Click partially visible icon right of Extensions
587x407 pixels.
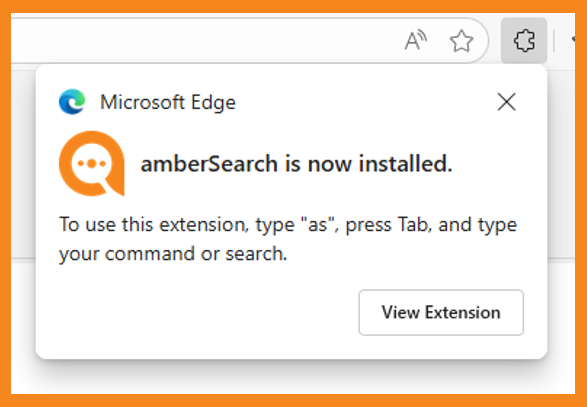[573, 40]
